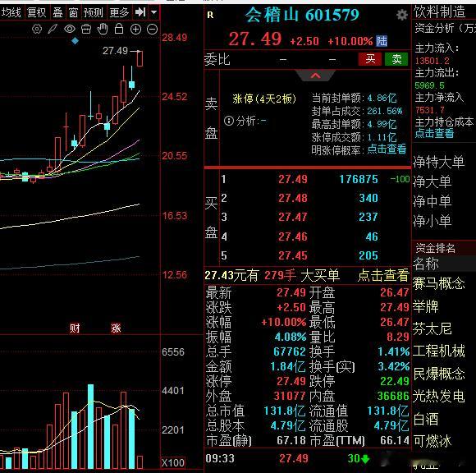Image resolution: width=476 pixels, height=473 pixels.
Task: Click the 陆 stock connect badge
Action: click(x=382, y=41)
